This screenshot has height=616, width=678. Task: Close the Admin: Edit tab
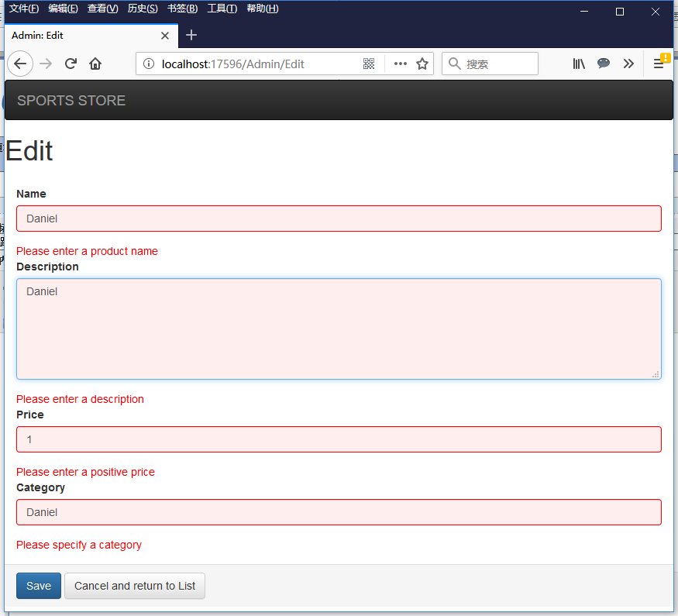[165, 36]
